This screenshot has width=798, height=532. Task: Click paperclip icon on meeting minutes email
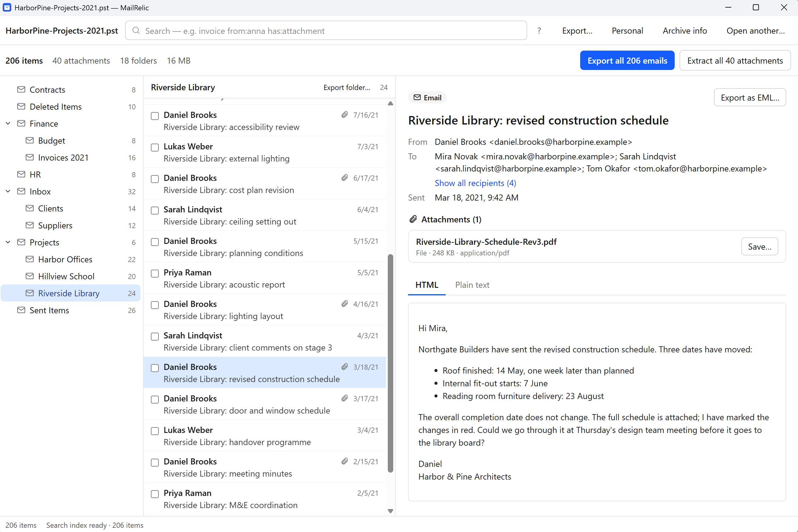click(345, 461)
